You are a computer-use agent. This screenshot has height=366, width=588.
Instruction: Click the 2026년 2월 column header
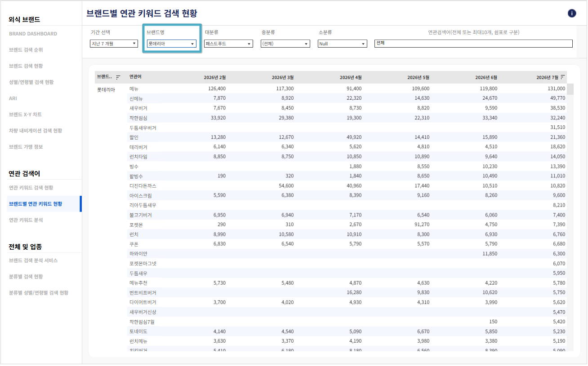(x=214, y=77)
